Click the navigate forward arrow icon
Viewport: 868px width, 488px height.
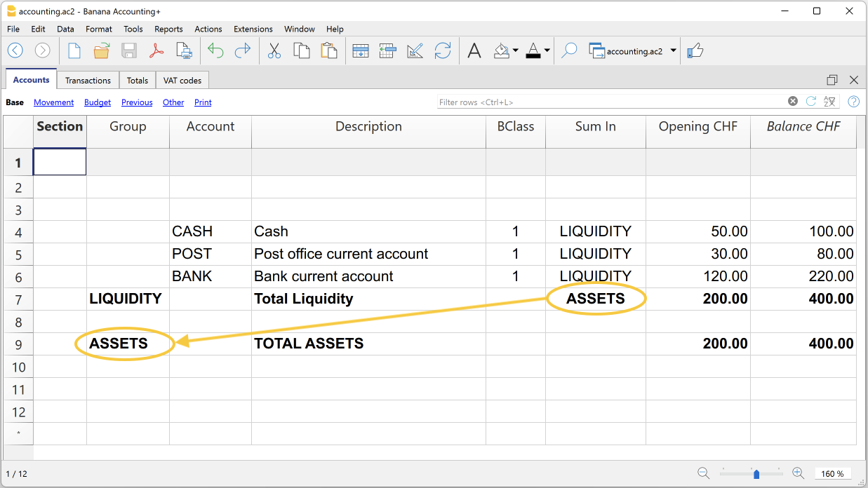coord(42,50)
